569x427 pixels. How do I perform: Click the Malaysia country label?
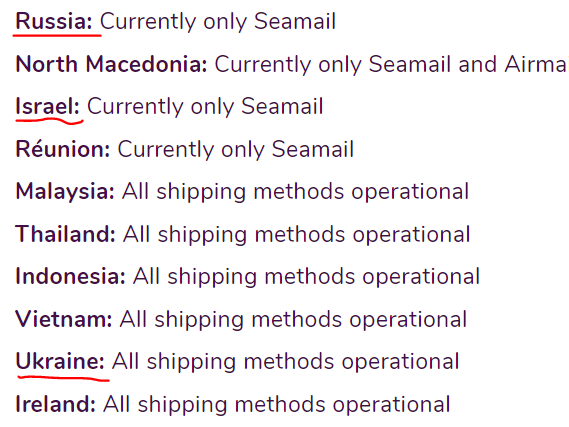tap(65, 192)
